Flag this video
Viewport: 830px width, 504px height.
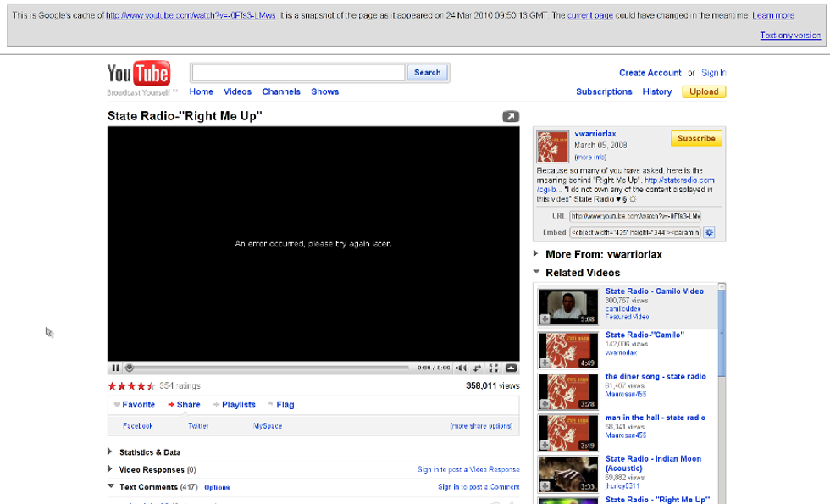tap(281, 405)
